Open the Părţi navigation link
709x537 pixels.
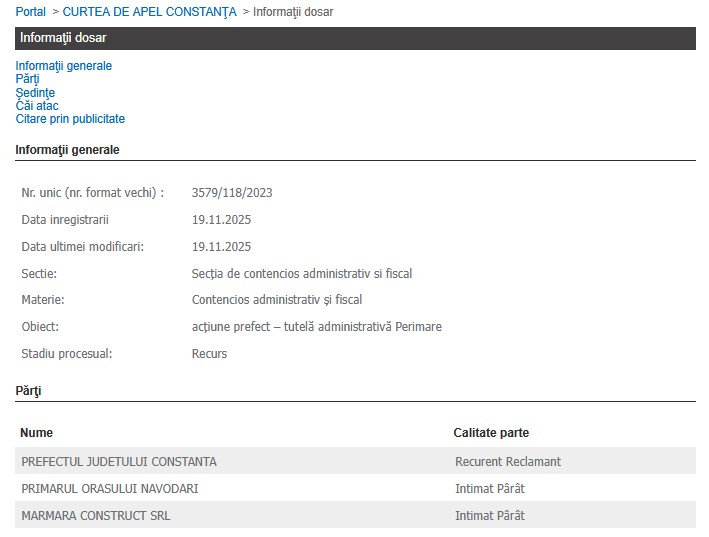point(27,79)
